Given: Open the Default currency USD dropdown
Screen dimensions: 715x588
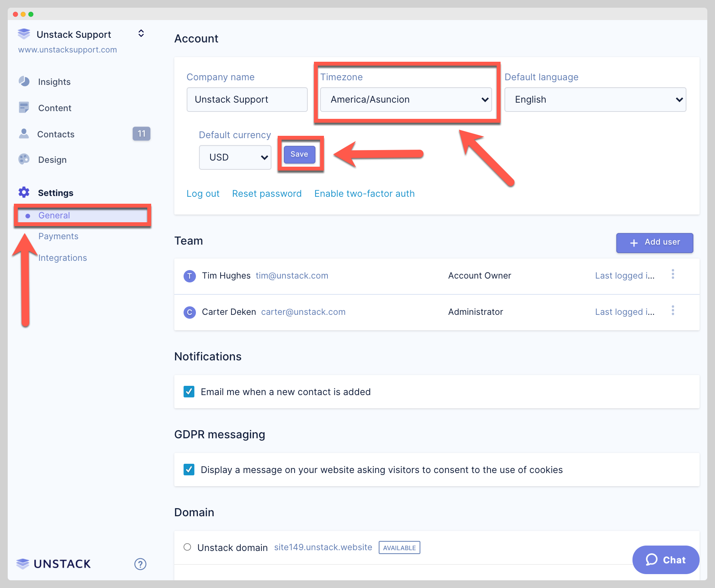Looking at the screenshot, I should tap(235, 157).
